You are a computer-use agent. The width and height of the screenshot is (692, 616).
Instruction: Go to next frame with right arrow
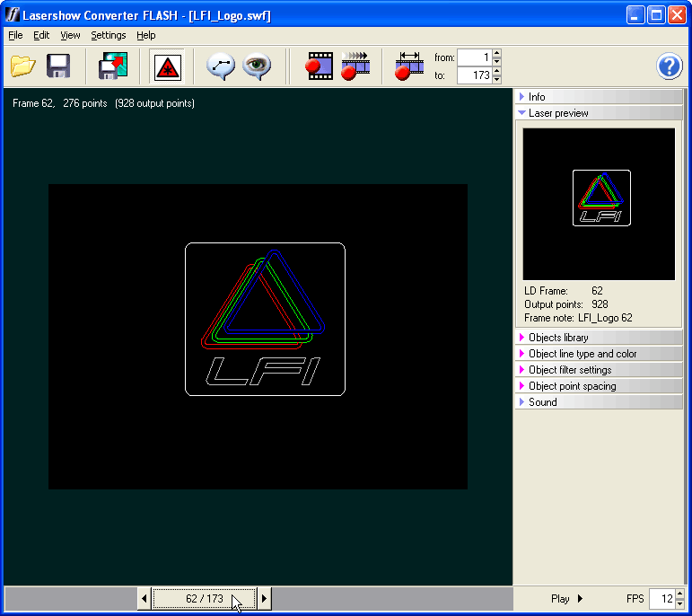click(x=264, y=599)
